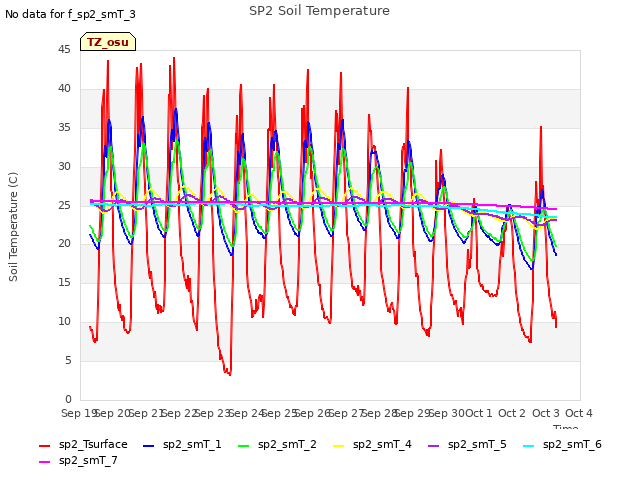Click the Oct 1 x-axis date label

(479, 413)
